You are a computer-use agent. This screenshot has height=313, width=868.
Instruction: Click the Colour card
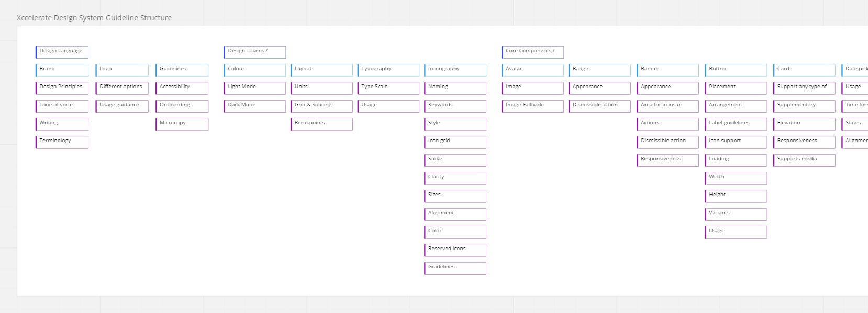(255, 70)
